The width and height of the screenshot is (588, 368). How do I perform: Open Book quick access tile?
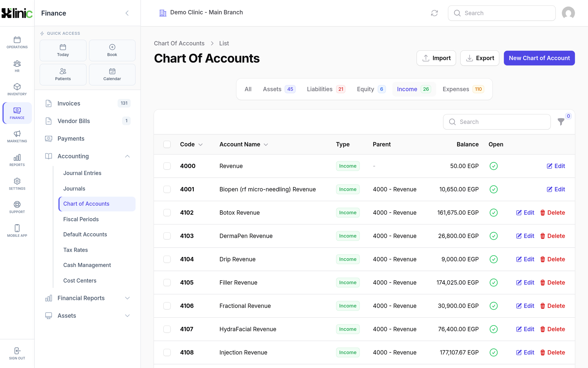(112, 50)
